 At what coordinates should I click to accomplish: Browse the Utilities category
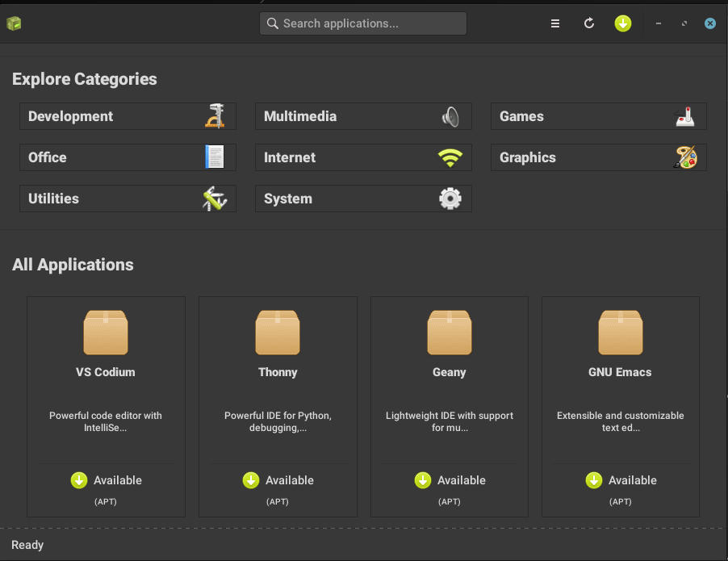click(128, 199)
